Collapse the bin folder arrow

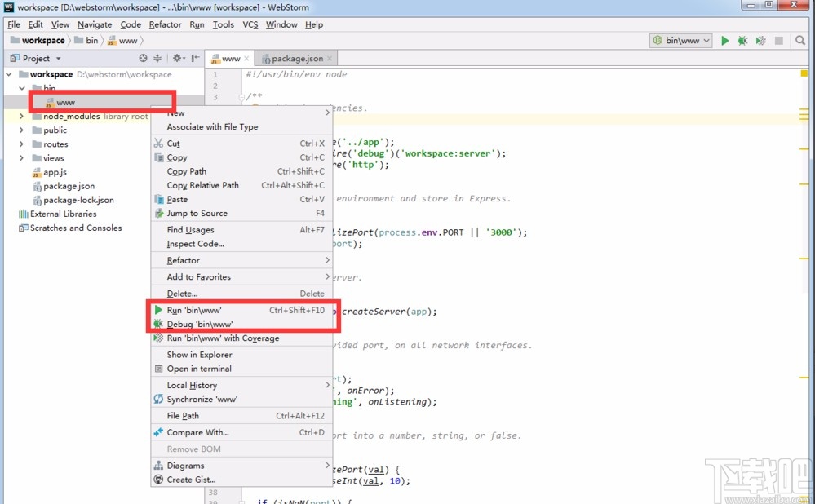pos(22,88)
